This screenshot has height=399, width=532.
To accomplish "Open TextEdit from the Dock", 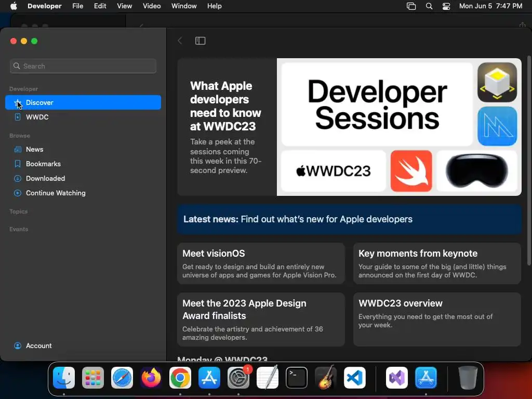I will 268,378.
